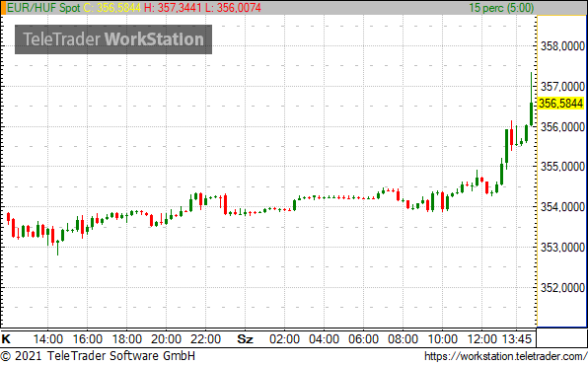The width and height of the screenshot is (588, 365).
Task: Click the 22:00 time axis label
Action: (205, 339)
